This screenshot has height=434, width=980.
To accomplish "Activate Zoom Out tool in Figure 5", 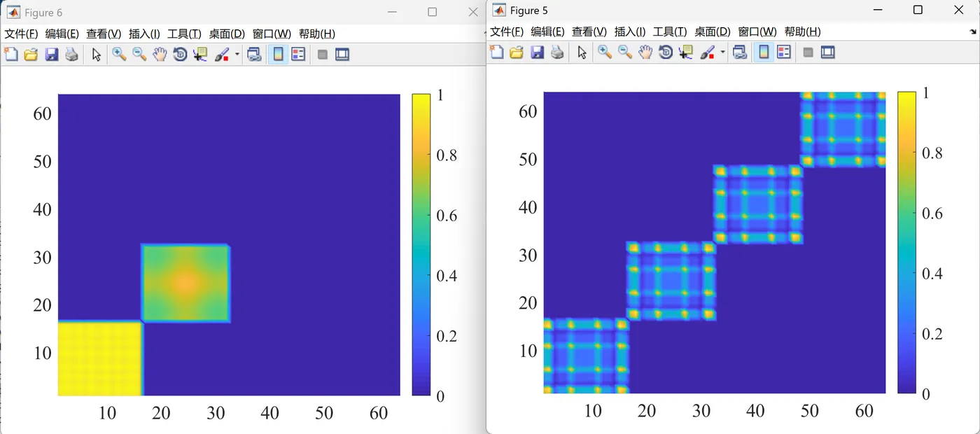I will [625, 52].
